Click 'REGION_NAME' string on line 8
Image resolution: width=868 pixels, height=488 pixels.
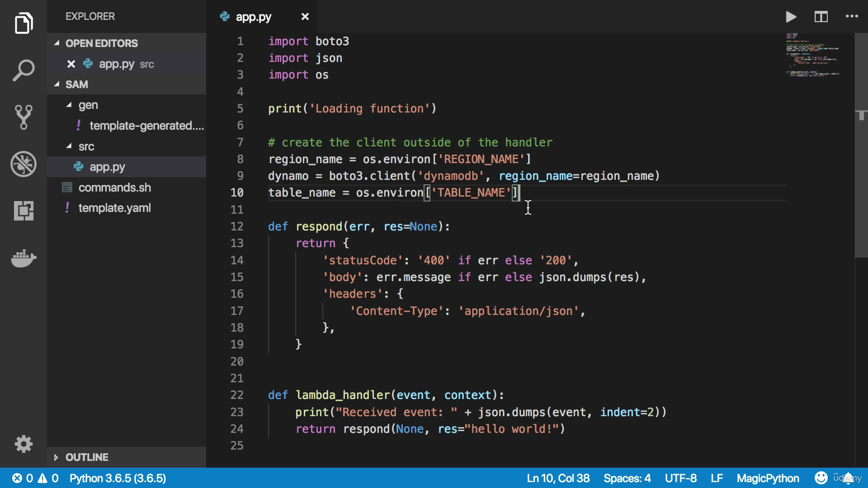(481, 160)
